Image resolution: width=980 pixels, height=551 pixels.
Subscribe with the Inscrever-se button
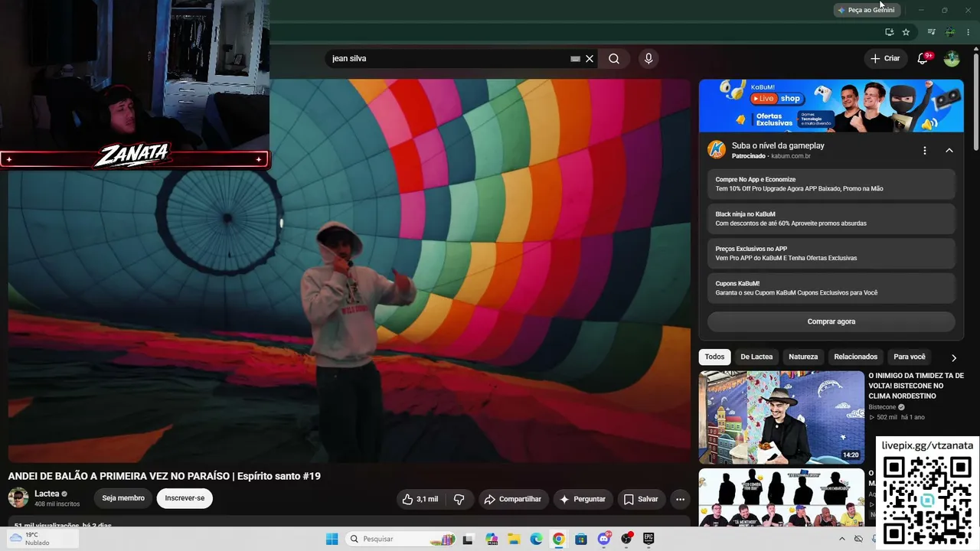(185, 498)
